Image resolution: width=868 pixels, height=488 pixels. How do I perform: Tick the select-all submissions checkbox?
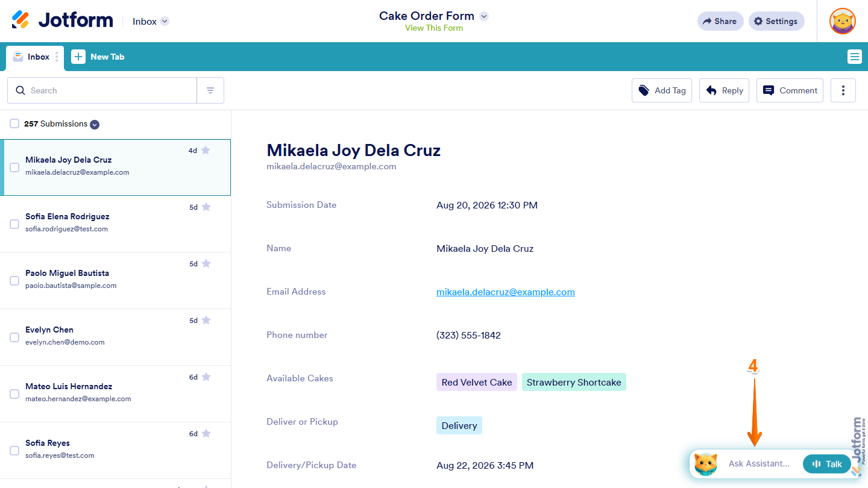coord(14,124)
